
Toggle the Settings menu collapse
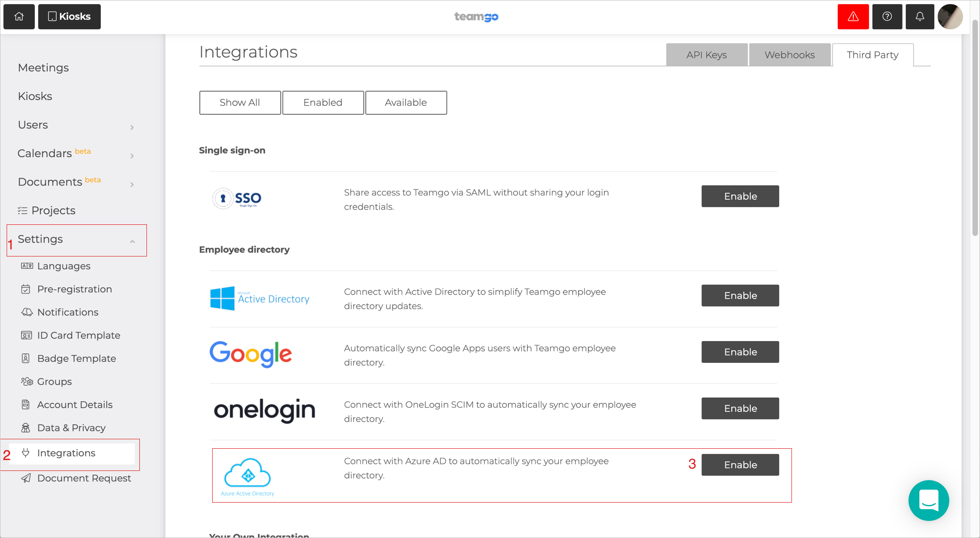(132, 240)
